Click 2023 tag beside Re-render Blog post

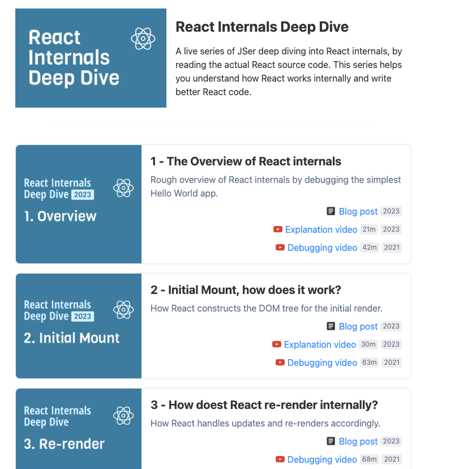[391, 441]
